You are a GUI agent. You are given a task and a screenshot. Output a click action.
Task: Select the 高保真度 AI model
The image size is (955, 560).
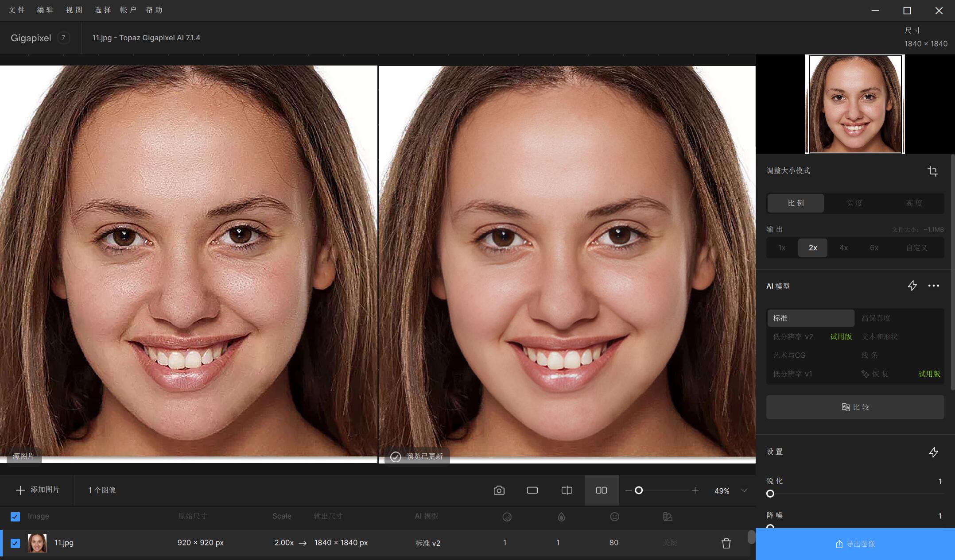(876, 318)
